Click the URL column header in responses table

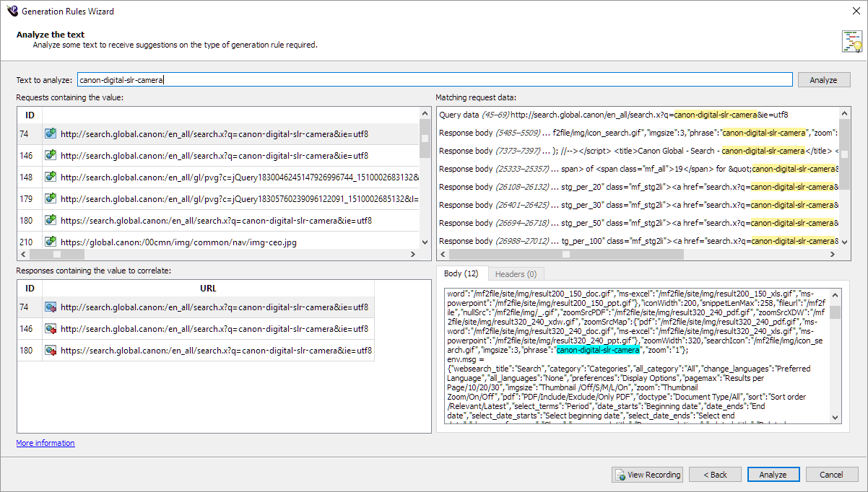[x=207, y=289]
